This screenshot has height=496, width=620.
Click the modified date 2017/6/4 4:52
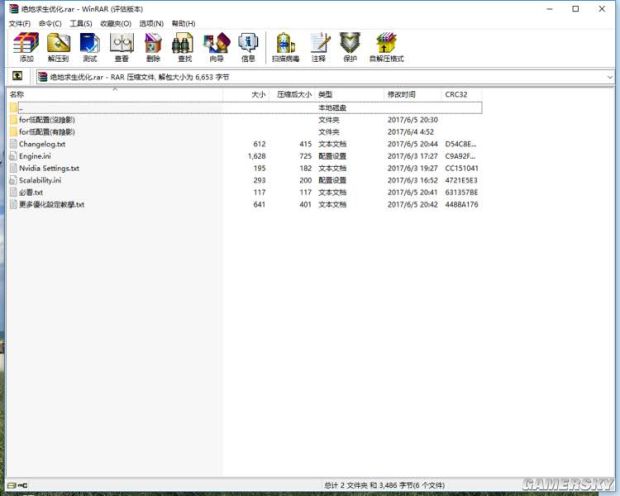tap(410, 132)
